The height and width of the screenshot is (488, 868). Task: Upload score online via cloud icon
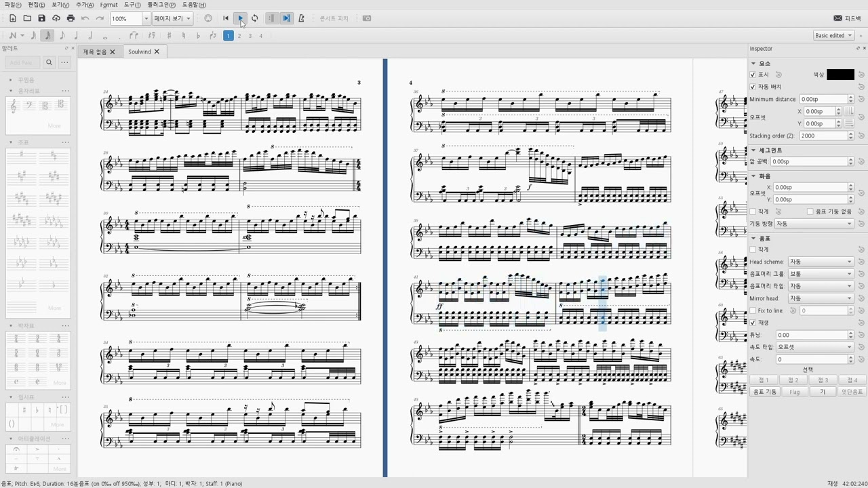56,18
